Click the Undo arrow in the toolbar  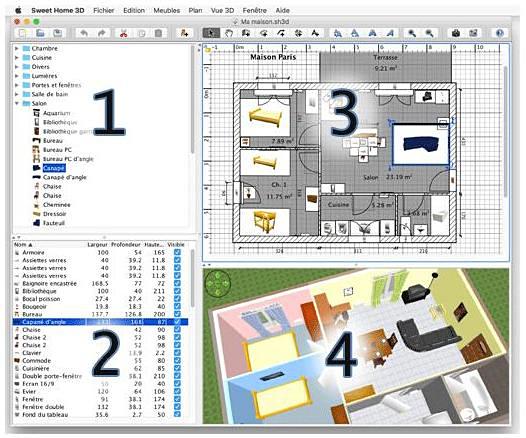point(84,33)
